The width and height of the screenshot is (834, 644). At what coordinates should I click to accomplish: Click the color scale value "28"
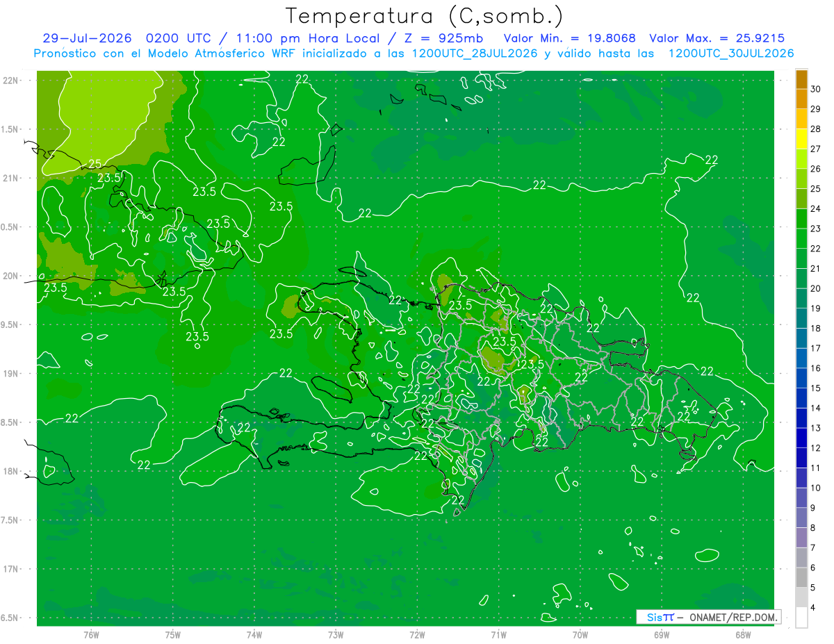(815, 129)
